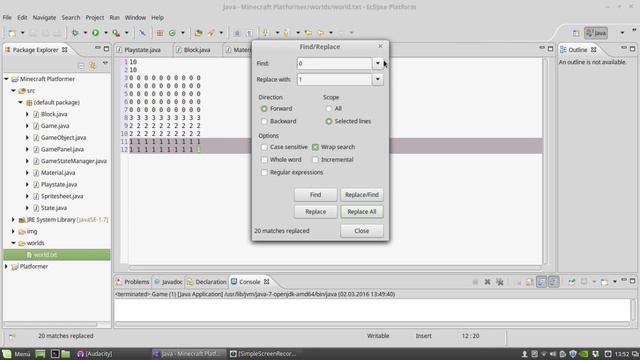This screenshot has height=360, width=640.
Task: Click Open Console icon in Console toolbar
Action: coord(604,282)
